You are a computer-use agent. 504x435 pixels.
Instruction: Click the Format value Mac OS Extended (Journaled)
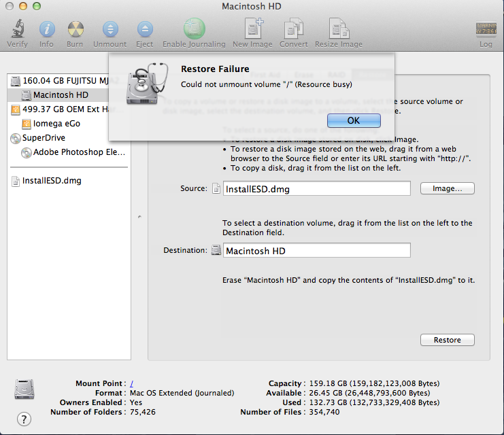tap(182, 393)
